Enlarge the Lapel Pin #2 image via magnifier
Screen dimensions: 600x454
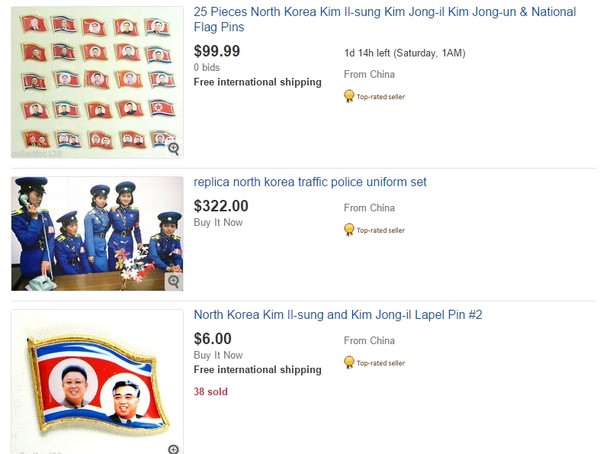click(x=174, y=448)
